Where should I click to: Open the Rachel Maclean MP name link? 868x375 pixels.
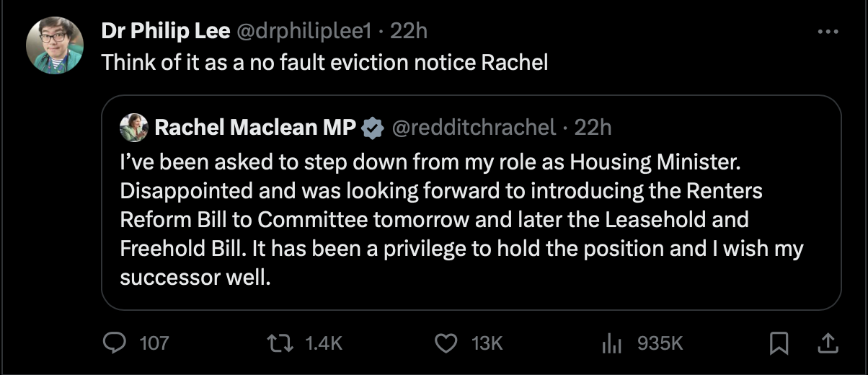click(256, 128)
